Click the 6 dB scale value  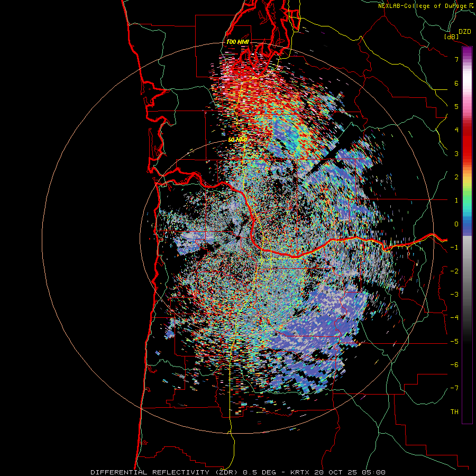(456, 83)
